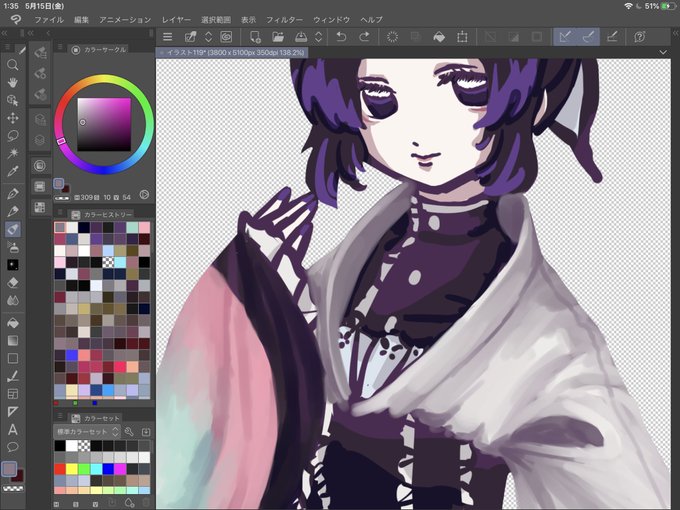The image size is (680, 510).
Task: Expand the save options stepper arrows
Action: [318, 37]
